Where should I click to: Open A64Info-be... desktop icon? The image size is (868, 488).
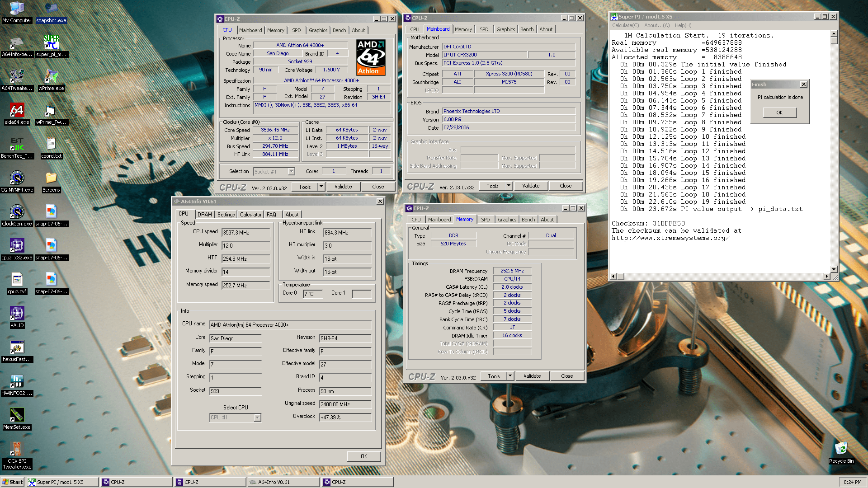coord(17,46)
